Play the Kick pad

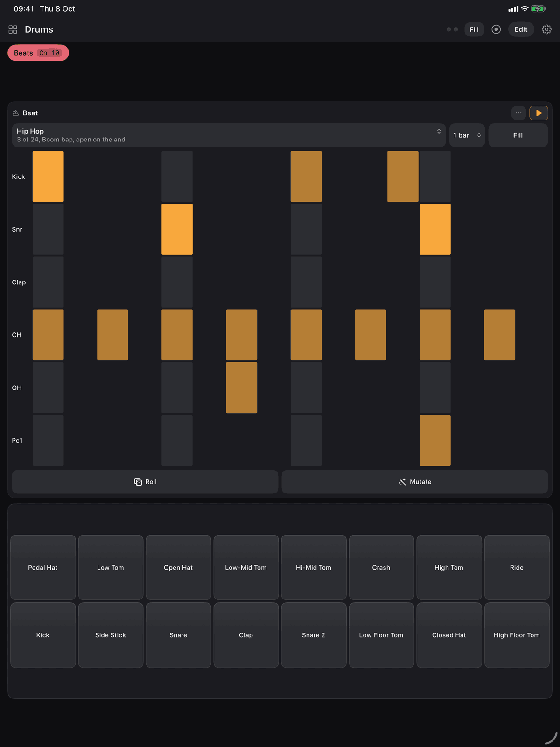(43, 635)
